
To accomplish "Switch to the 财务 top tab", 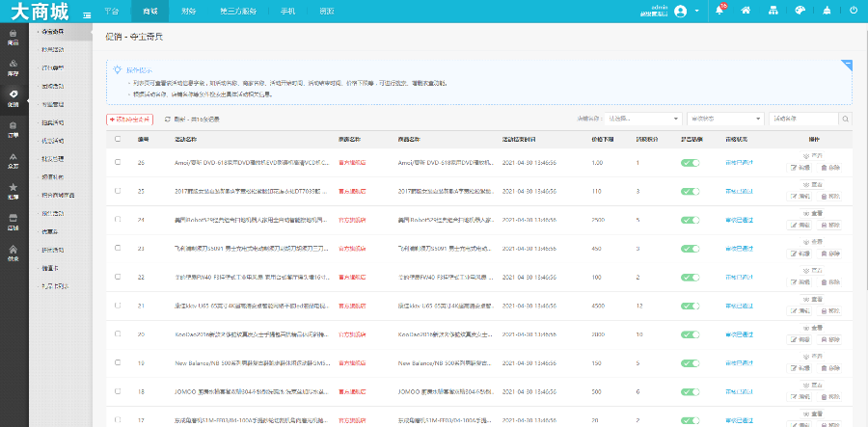I will (188, 11).
